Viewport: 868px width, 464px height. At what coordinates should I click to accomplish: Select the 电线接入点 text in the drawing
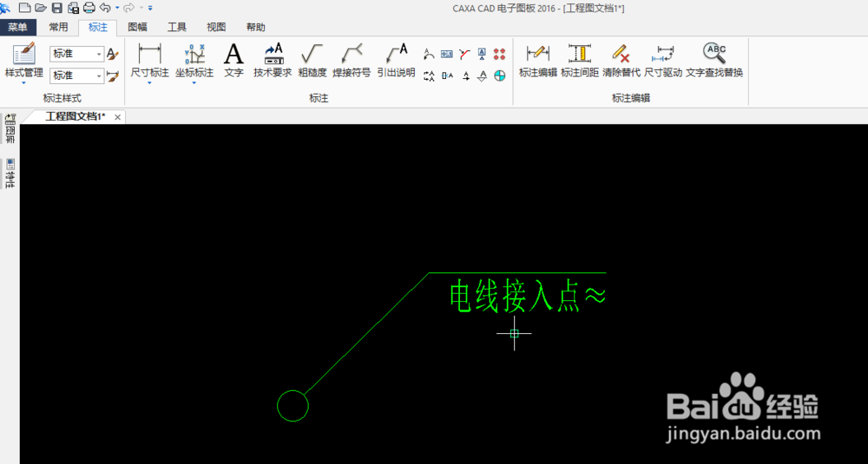coord(513,294)
